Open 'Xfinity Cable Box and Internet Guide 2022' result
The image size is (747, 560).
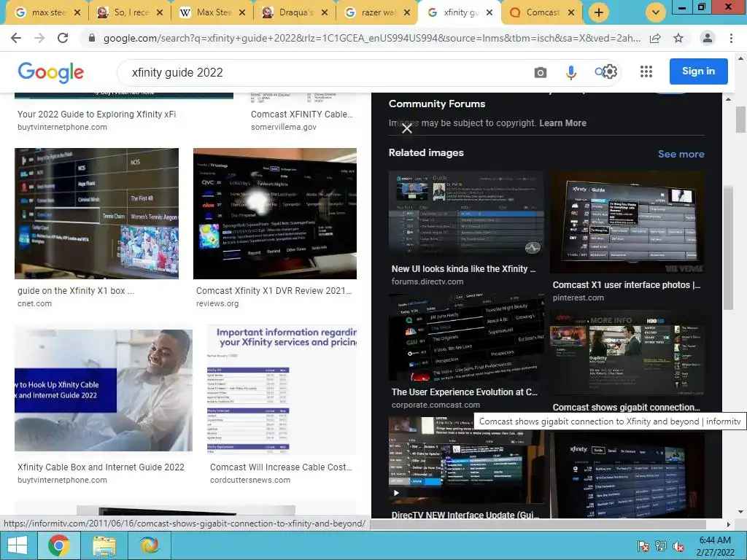101,467
